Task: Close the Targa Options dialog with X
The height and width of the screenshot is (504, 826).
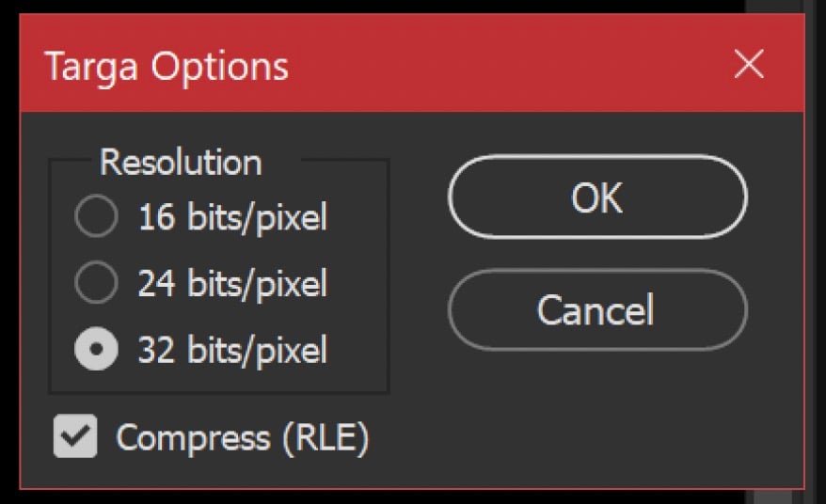Action: pyautogui.click(x=749, y=65)
